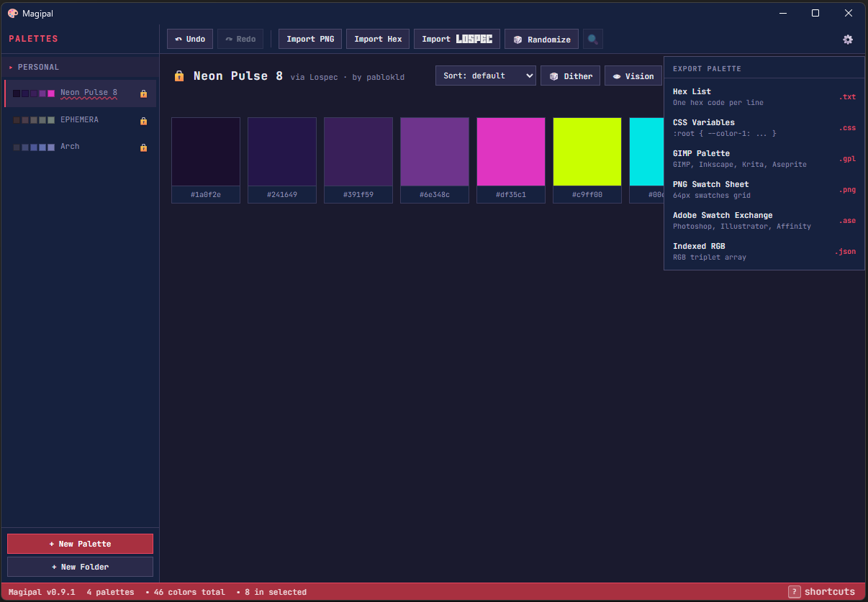Image resolution: width=868 pixels, height=602 pixels.
Task: Select the #c9ff00 lime swatch
Action: [x=587, y=152]
